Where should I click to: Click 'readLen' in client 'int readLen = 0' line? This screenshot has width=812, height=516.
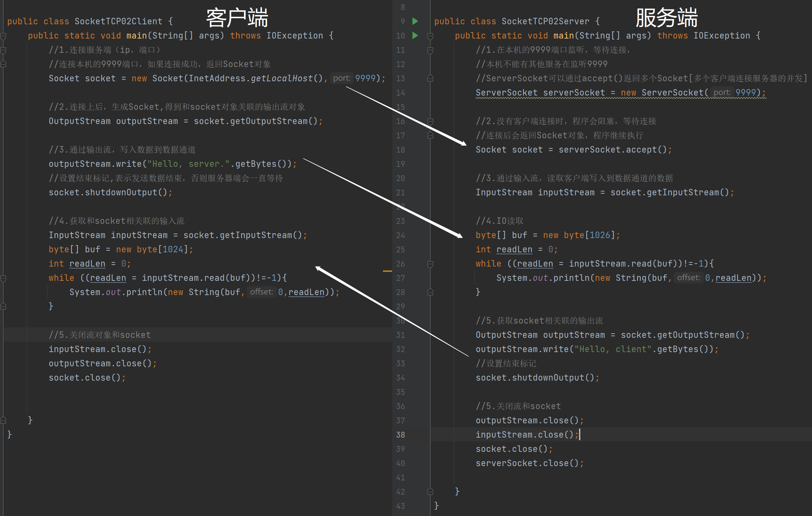point(87,264)
